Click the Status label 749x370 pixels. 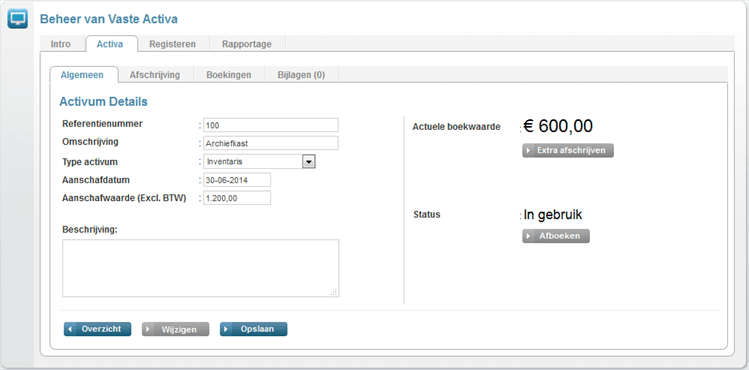tap(427, 215)
